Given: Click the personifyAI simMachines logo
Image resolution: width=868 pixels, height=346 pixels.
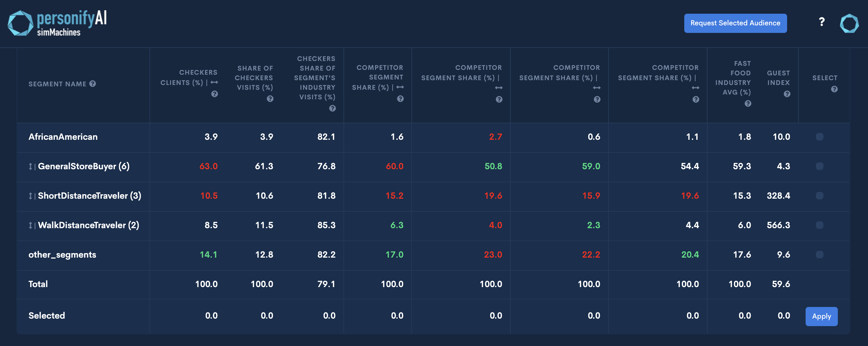Looking at the screenshot, I should (57, 23).
